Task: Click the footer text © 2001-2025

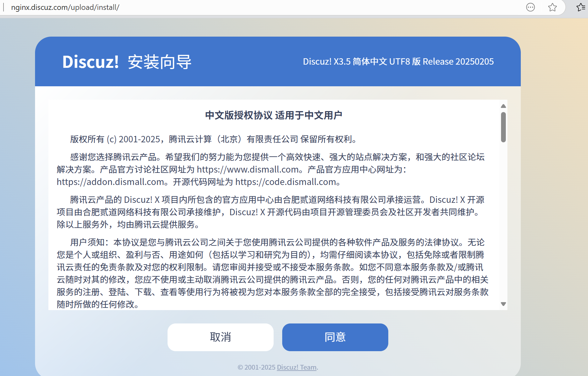Action: coord(256,367)
